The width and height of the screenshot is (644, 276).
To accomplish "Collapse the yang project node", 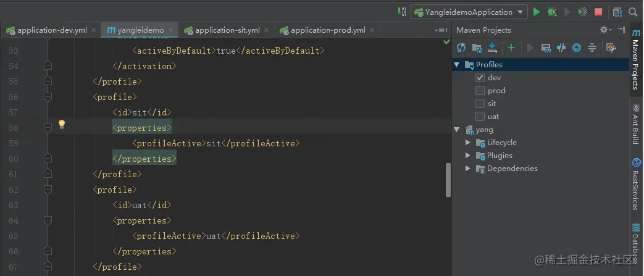I will tap(457, 130).
